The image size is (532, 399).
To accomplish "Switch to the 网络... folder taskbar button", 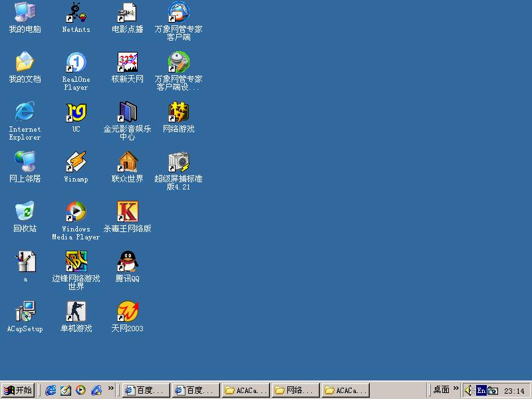I will (x=296, y=390).
